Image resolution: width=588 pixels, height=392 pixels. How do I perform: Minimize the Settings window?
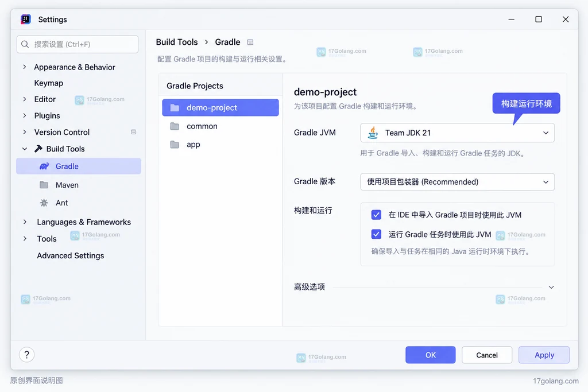coord(512,19)
